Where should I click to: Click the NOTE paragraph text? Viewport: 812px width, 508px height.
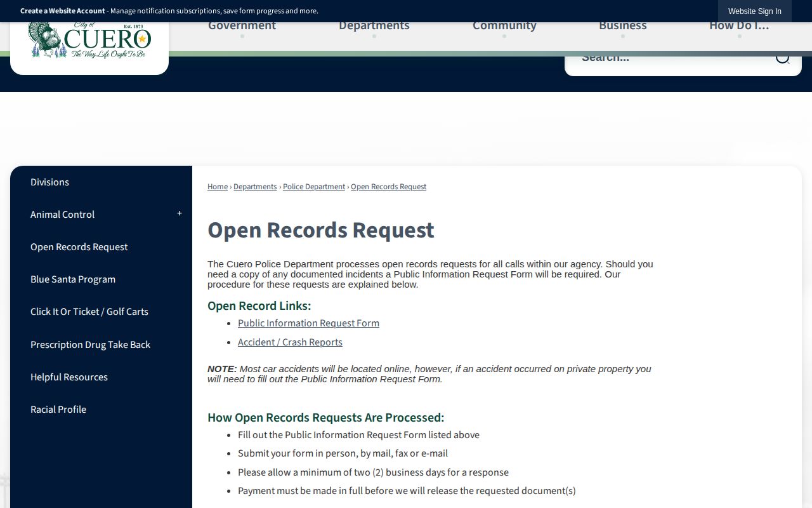[x=429, y=374]
